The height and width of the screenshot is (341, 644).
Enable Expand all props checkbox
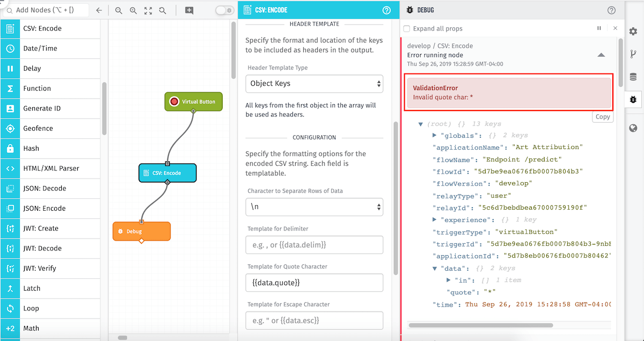pyautogui.click(x=407, y=28)
